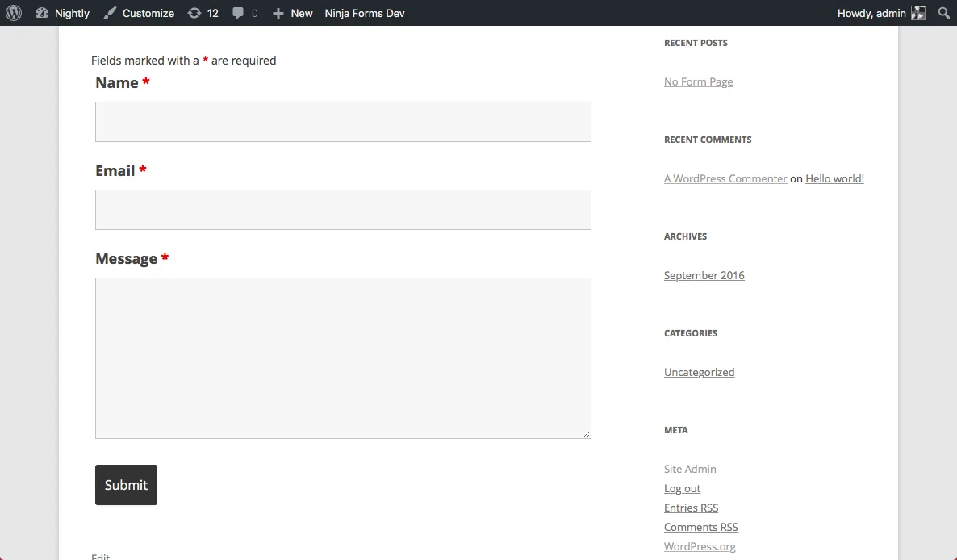Open the updates icon showing 12
This screenshot has height=560, width=957.
tap(196, 12)
